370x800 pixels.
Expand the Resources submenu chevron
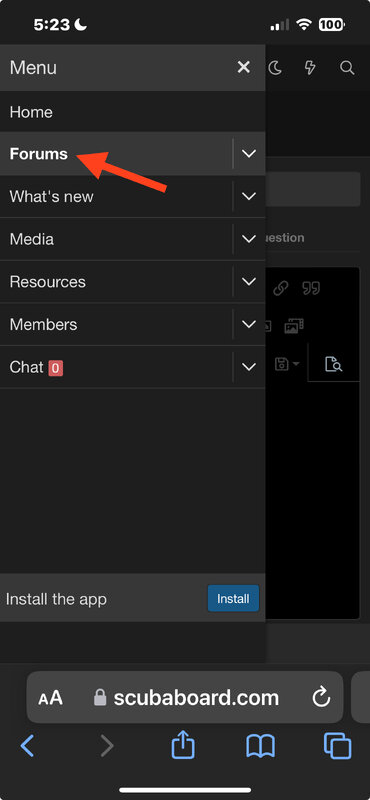pyautogui.click(x=249, y=282)
